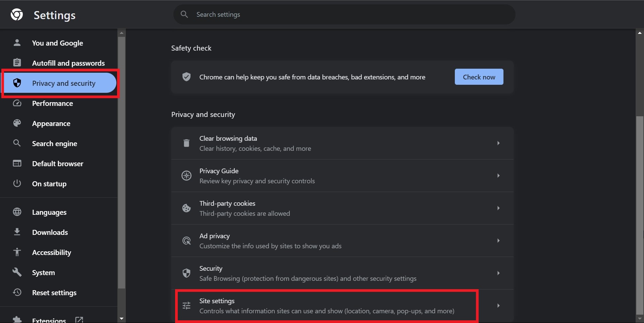This screenshot has height=323, width=644.
Task: Expand Third-party cookies using its chevron
Action: 498,208
